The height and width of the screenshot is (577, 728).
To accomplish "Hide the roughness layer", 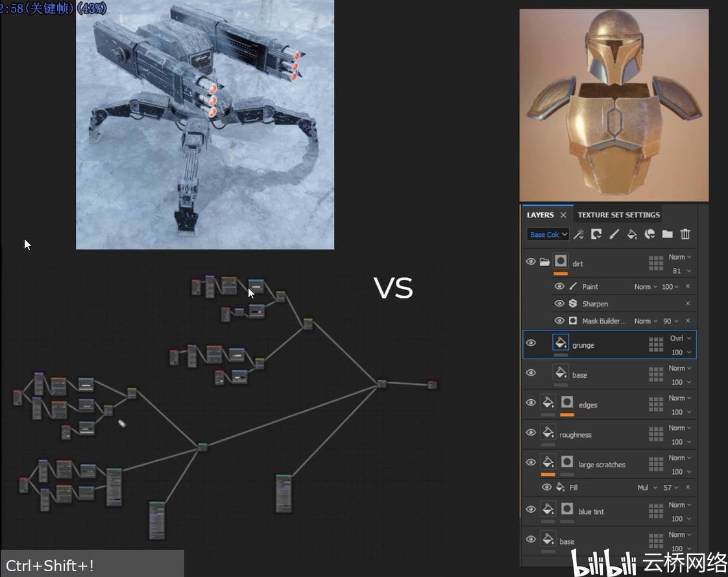I will (531, 432).
